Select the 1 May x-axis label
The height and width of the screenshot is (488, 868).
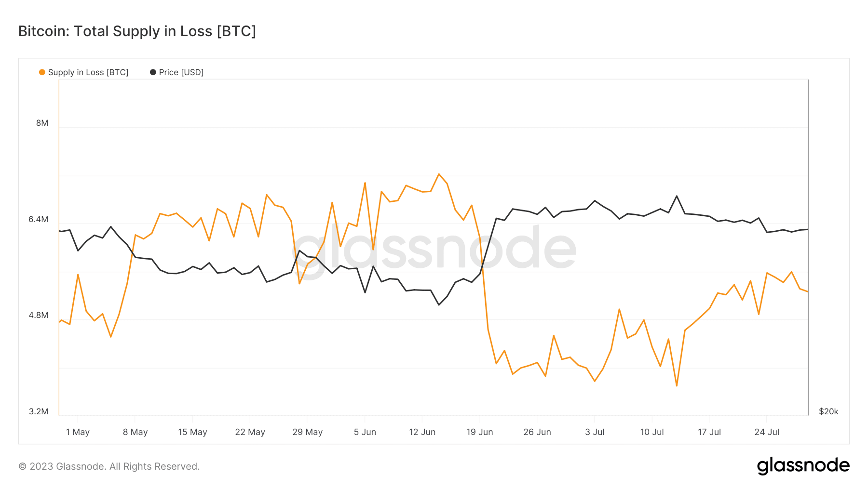pos(78,432)
